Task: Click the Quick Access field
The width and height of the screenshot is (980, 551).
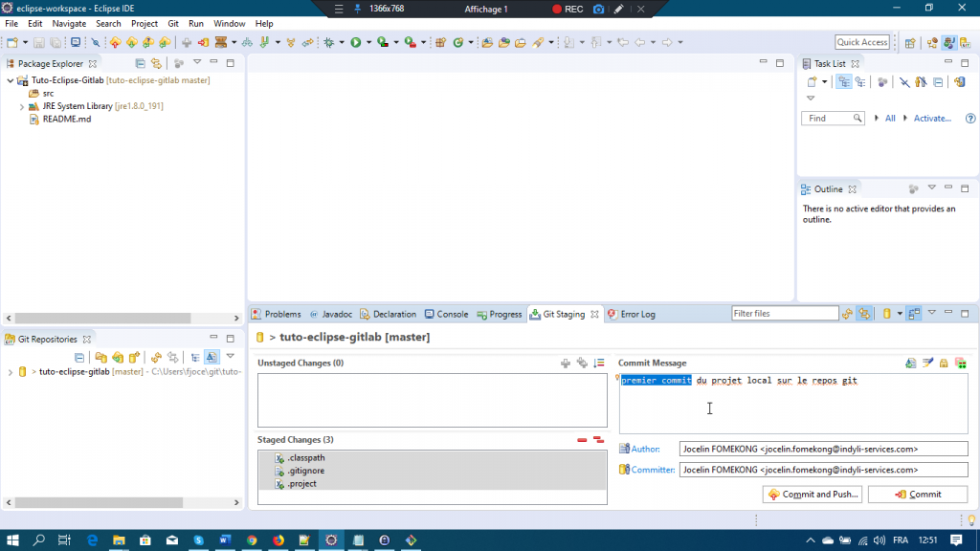Action: 862,42
